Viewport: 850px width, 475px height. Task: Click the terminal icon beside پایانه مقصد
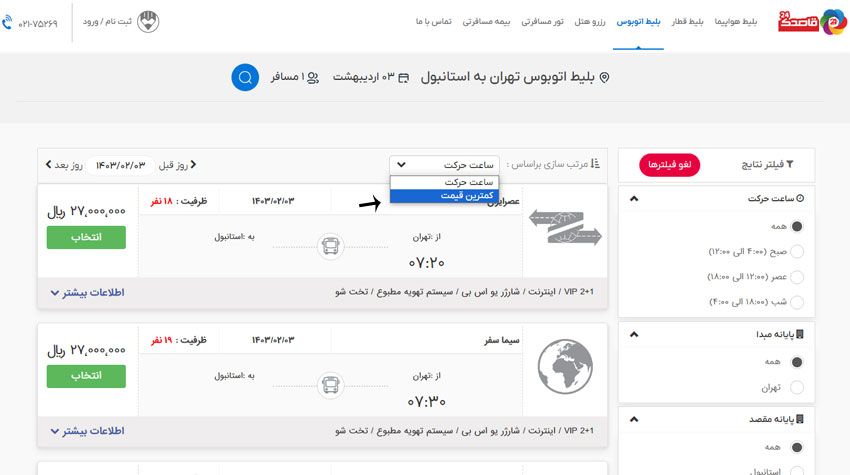800,419
